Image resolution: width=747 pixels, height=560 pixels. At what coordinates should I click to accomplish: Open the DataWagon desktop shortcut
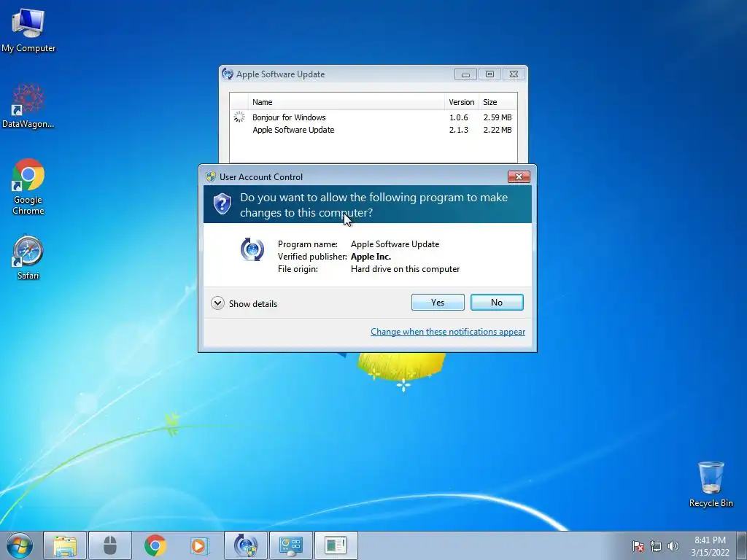point(28,106)
